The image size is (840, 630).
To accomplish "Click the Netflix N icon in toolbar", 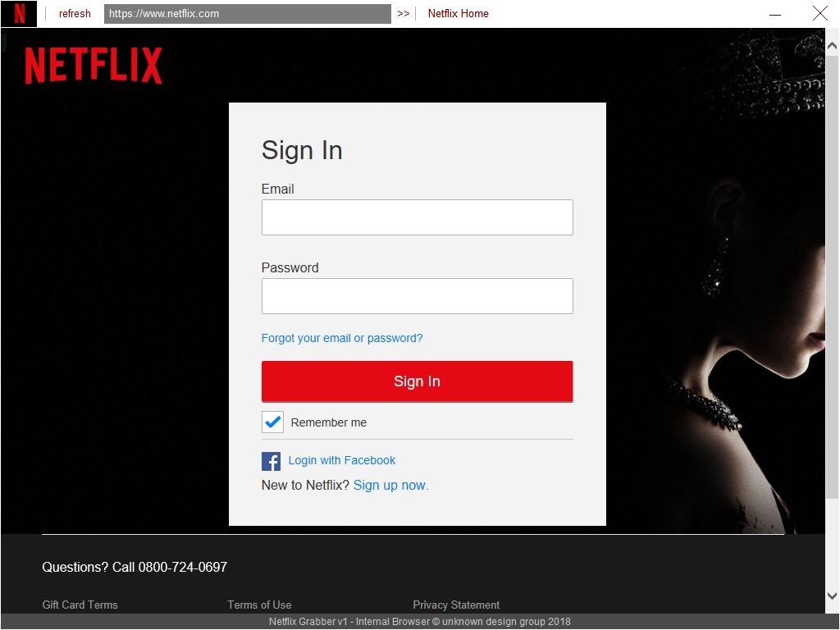I will click(20, 13).
